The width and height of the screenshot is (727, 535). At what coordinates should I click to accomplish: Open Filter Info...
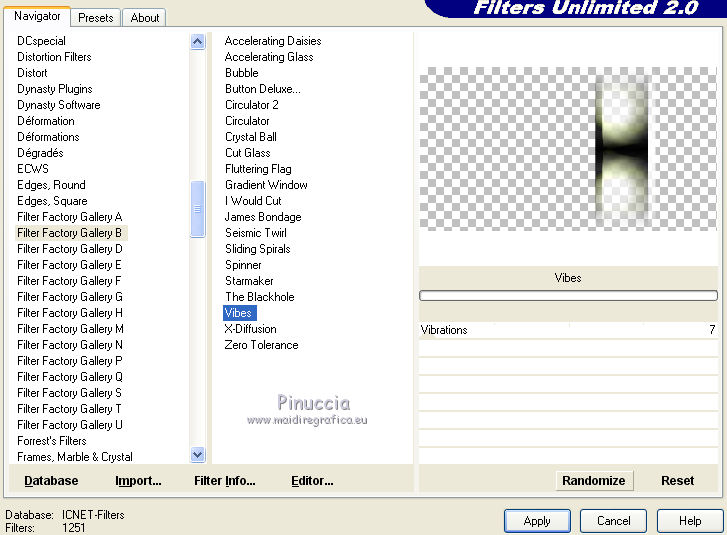click(x=224, y=481)
